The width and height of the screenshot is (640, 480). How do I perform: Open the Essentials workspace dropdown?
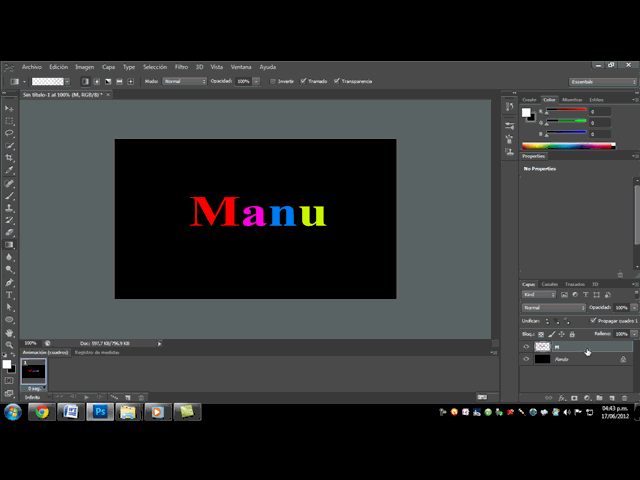click(603, 82)
